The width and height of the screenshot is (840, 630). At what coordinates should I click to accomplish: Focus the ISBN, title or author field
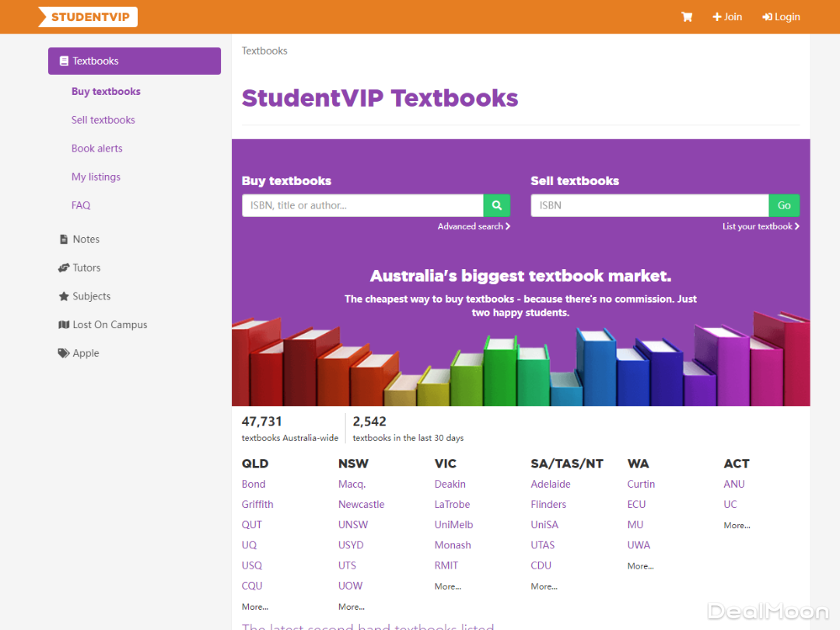(362, 205)
